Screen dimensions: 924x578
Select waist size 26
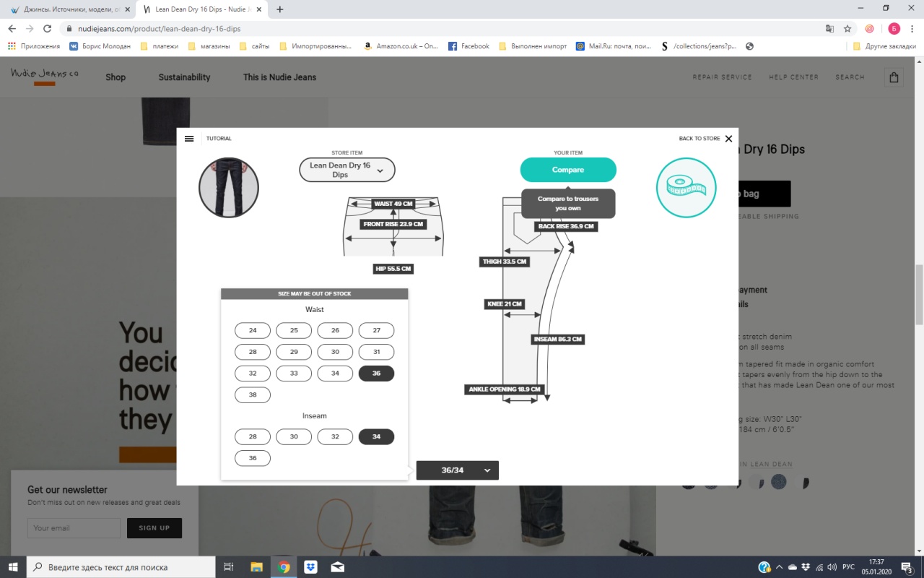335,330
